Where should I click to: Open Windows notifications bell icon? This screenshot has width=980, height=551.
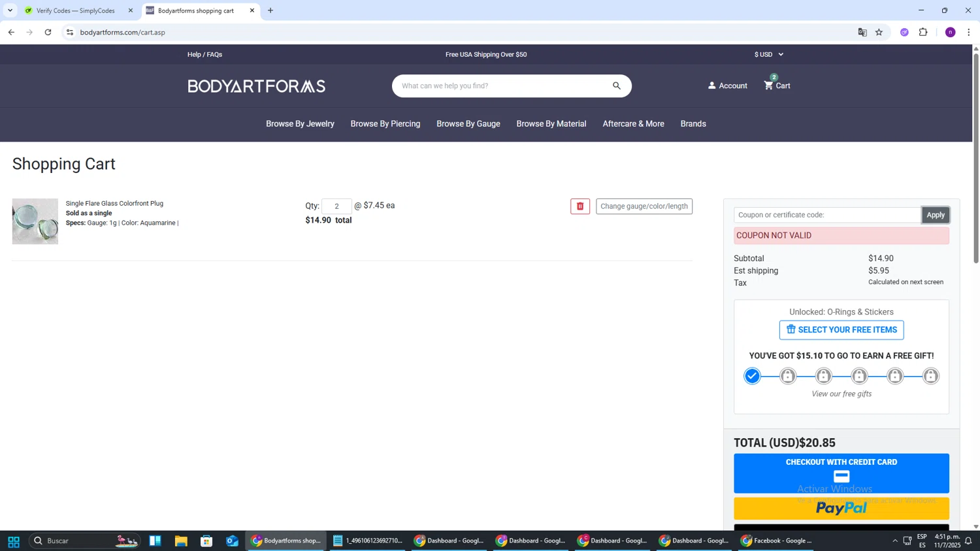(968, 541)
